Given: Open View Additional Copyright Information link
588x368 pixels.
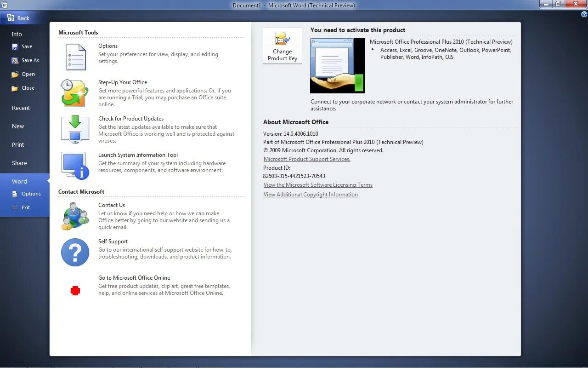Looking at the screenshot, I should click(311, 195).
